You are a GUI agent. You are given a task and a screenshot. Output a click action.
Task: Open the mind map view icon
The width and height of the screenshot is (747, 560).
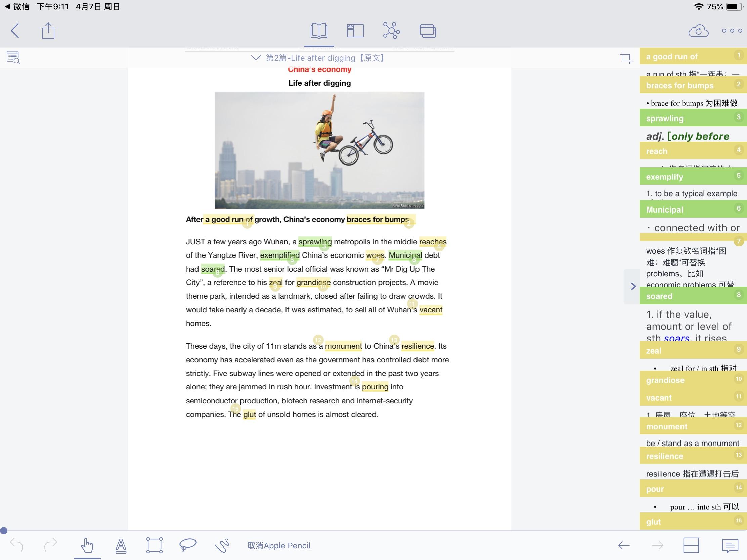[391, 31]
